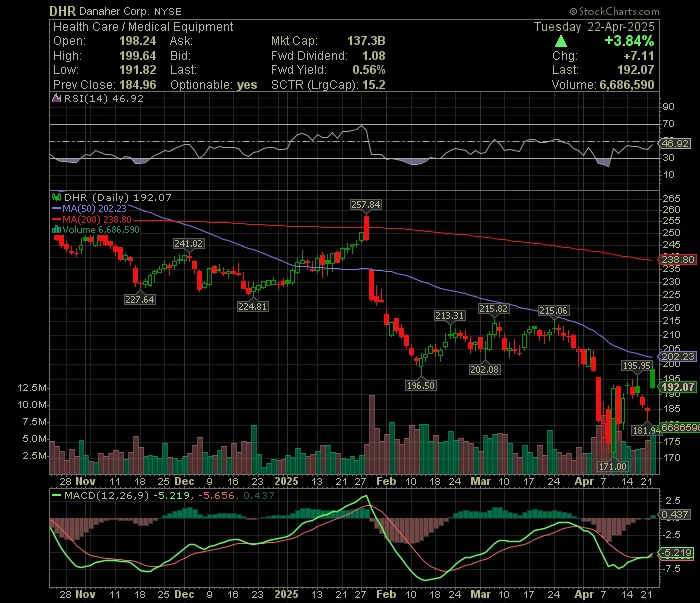Click the 181.94 price label
Image resolution: width=700 pixels, height=603 pixels.
pyautogui.click(x=646, y=430)
